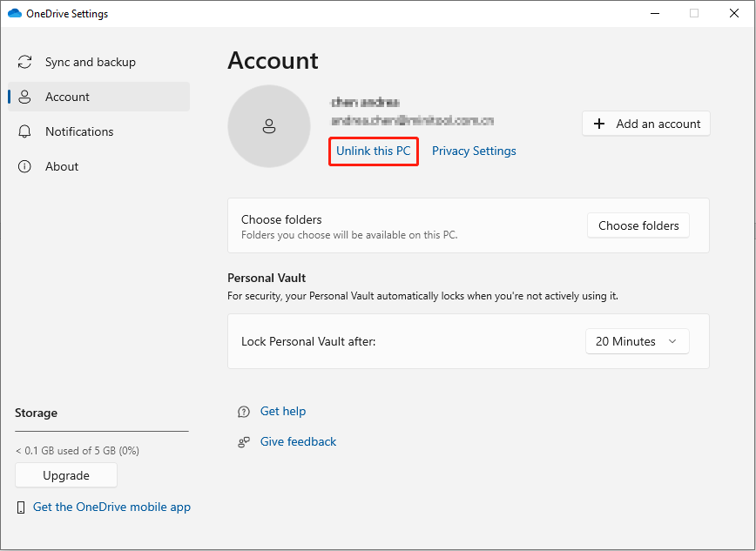Close the OneDrive Settings window
This screenshot has height=551, width=756.
coord(732,14)
